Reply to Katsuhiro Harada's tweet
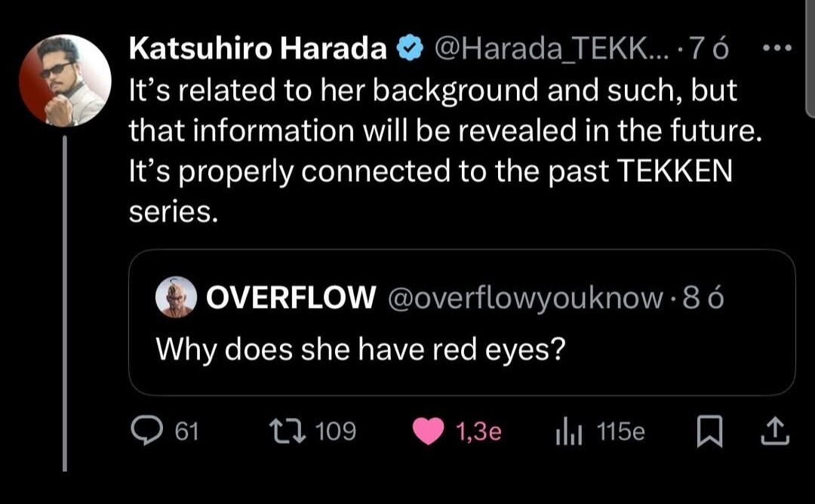Screen dimensions: 815x504 143,431
